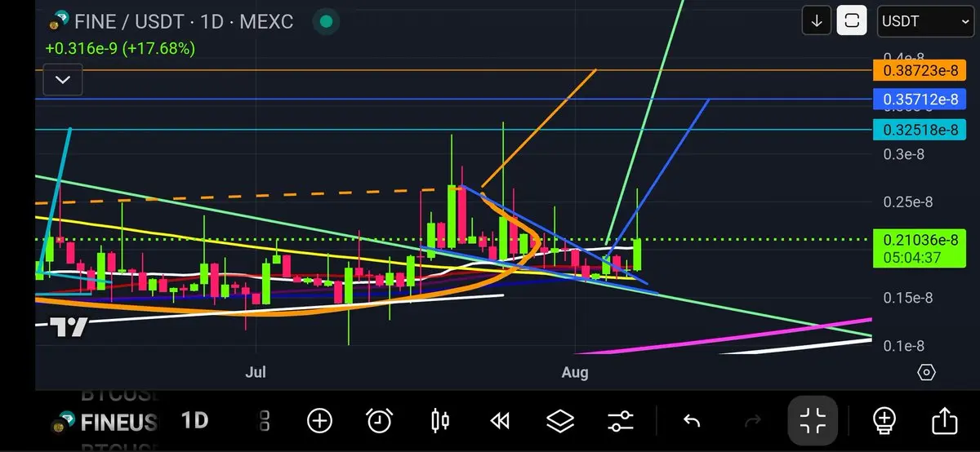Viewport: 980px width, 452px height.
Task: Open the layers object tree icon
Action: [x=560, y=421]
